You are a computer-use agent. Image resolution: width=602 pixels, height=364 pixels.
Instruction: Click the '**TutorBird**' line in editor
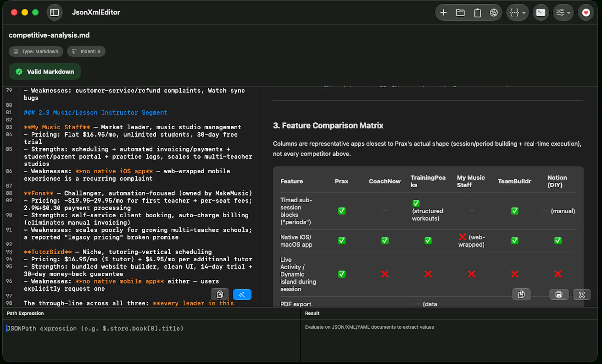(118, 252)
